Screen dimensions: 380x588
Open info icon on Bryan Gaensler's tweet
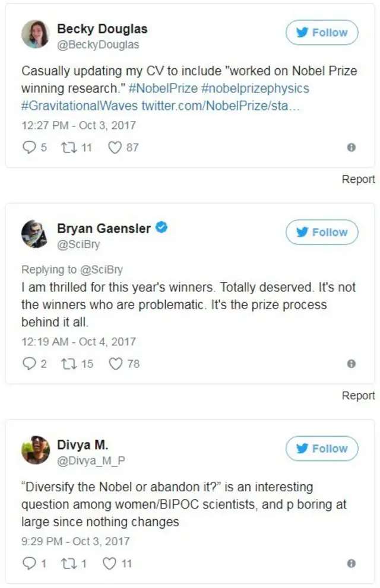click(x=351, y=364)
